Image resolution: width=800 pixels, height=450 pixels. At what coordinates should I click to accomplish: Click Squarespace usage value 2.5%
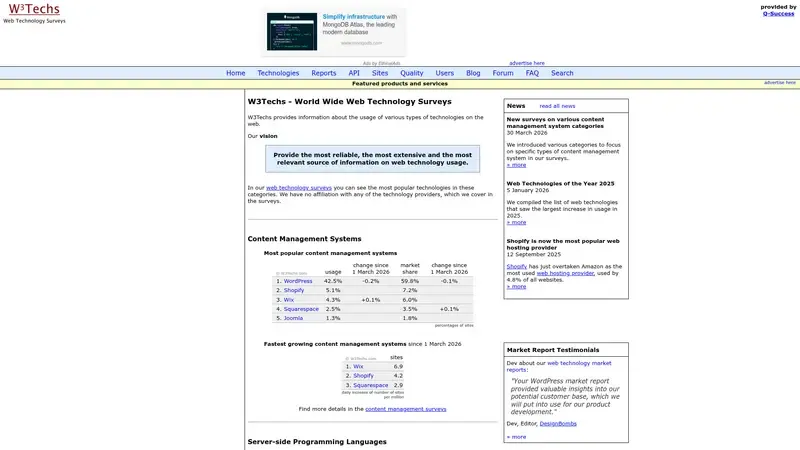coord(333,309)
